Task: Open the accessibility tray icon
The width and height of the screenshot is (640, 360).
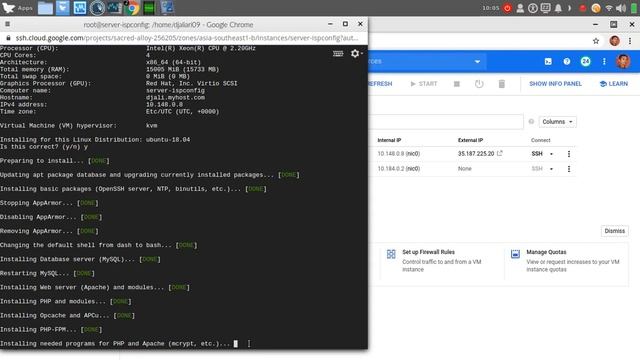Action: (x=533, y=8)
